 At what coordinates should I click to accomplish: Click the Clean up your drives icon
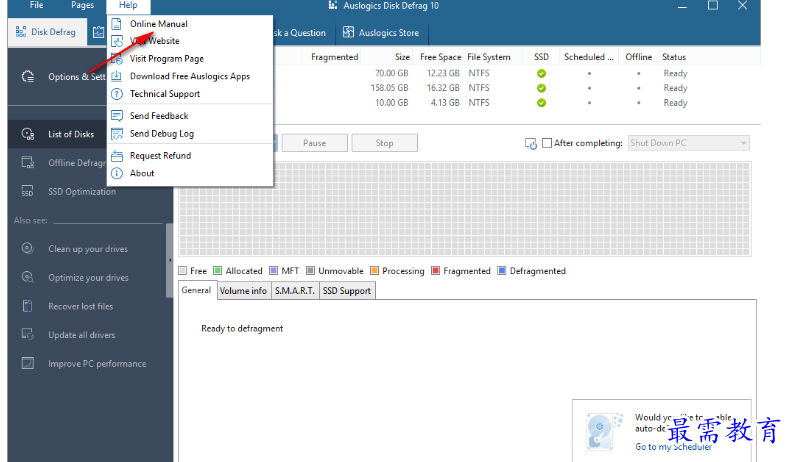28,248
